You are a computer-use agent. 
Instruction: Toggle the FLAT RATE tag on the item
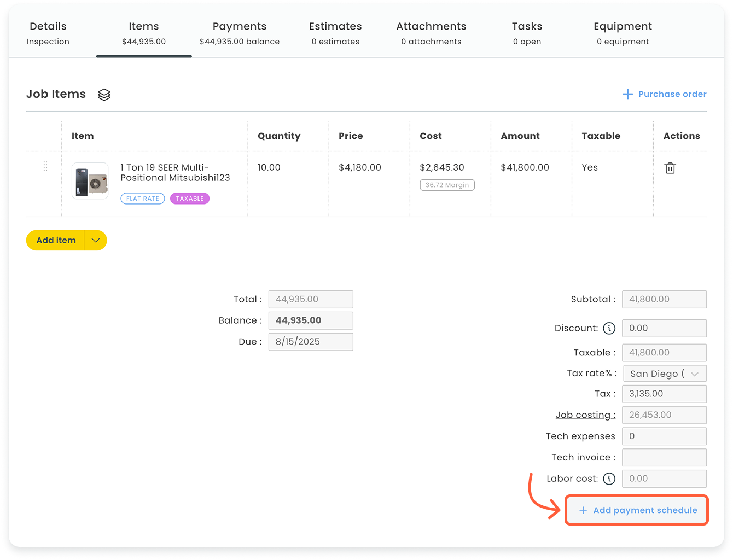(x=142, y=198)
